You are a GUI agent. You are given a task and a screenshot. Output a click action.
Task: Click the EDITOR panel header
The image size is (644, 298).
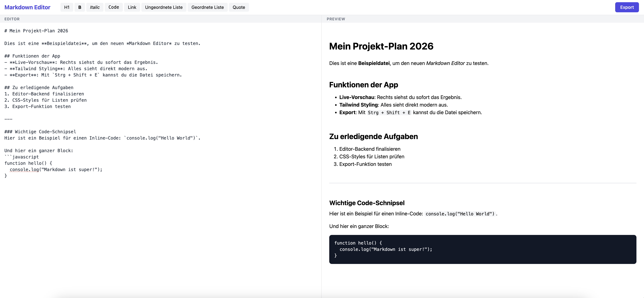pyautogui.click(x=12, y=19)
